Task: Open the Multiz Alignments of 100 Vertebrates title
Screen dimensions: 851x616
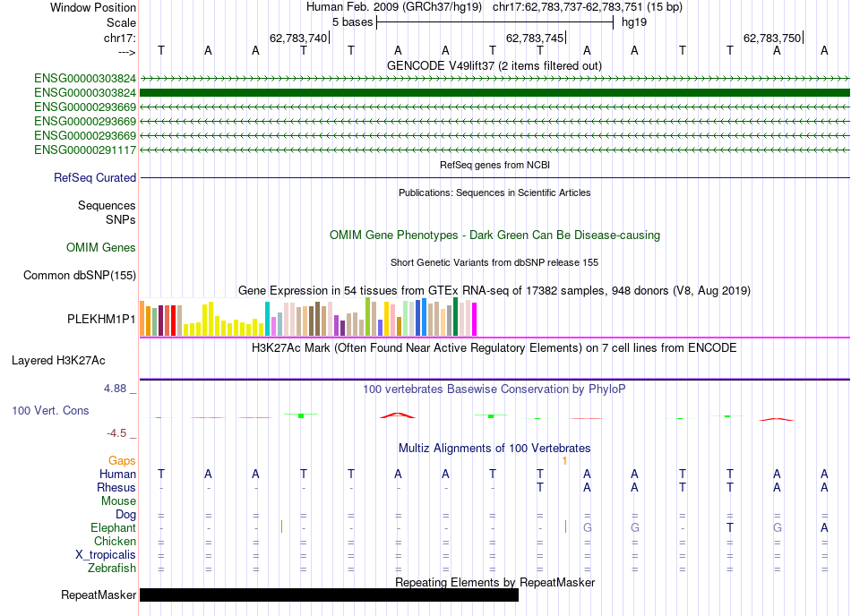Action: click(x=494, y=448)
